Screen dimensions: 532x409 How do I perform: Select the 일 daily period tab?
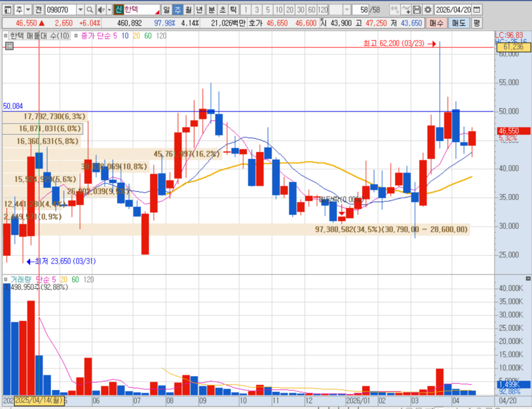[166, 9]
